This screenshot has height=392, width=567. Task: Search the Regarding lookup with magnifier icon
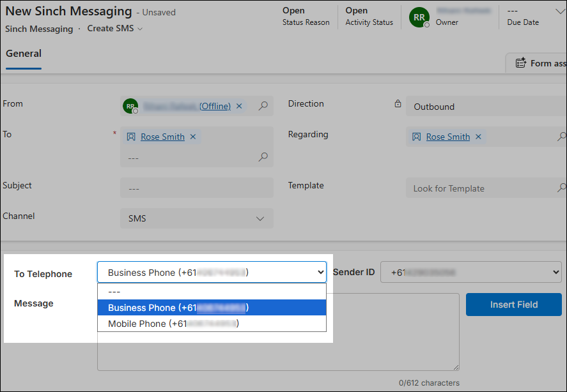point(562,137)
